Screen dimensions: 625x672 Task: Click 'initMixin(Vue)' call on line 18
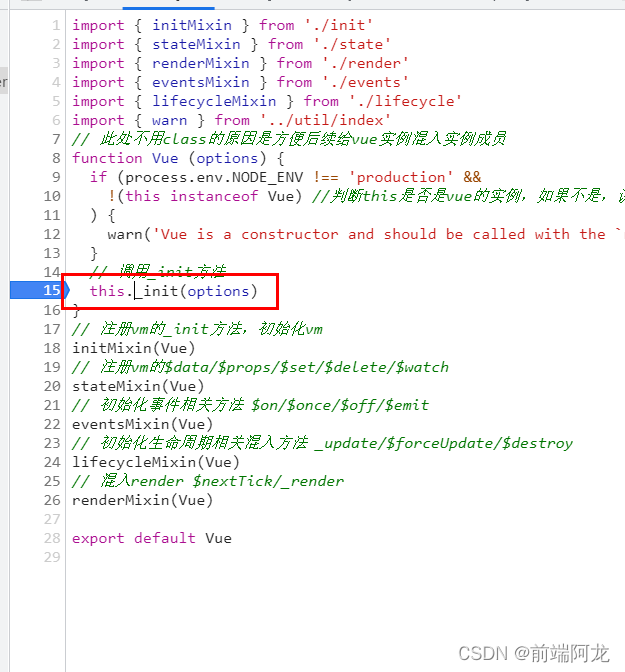134,348
